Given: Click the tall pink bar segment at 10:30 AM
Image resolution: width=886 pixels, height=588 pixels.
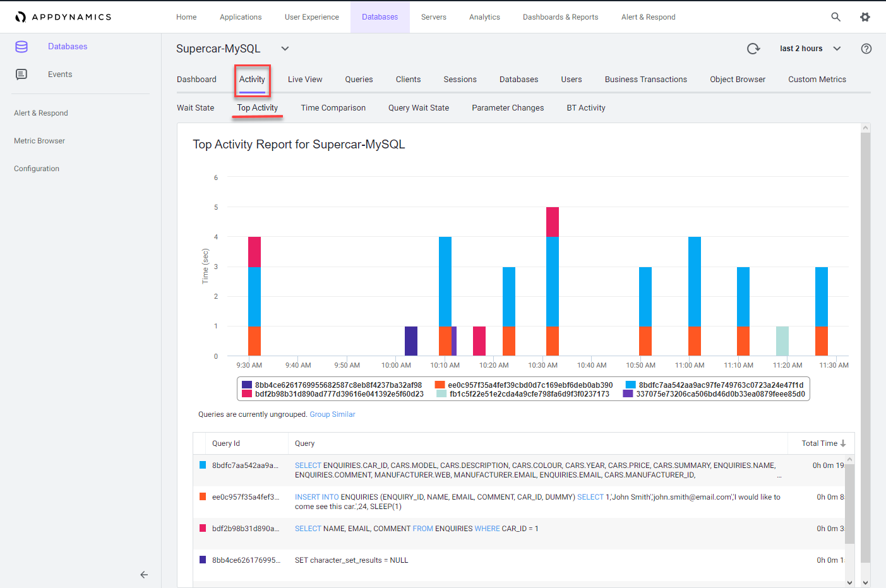Looking at the screenshot, I should tap(553, 222).
